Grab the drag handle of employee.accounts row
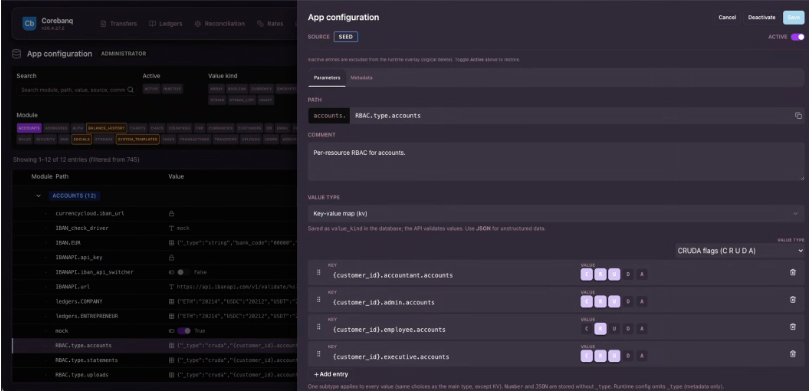The image size is (810, 392). coord(318,326)
